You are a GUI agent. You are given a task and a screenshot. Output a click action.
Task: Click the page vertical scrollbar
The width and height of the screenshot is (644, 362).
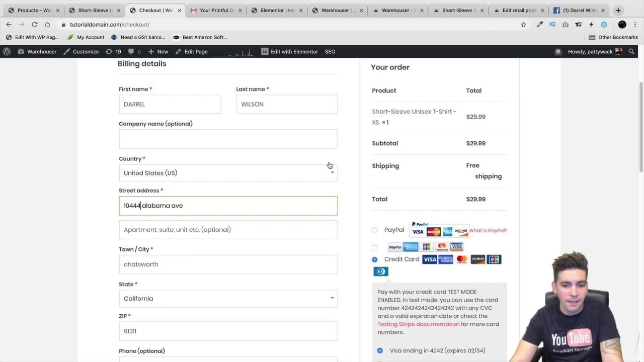pyautogui.click(x=640, y=126)
